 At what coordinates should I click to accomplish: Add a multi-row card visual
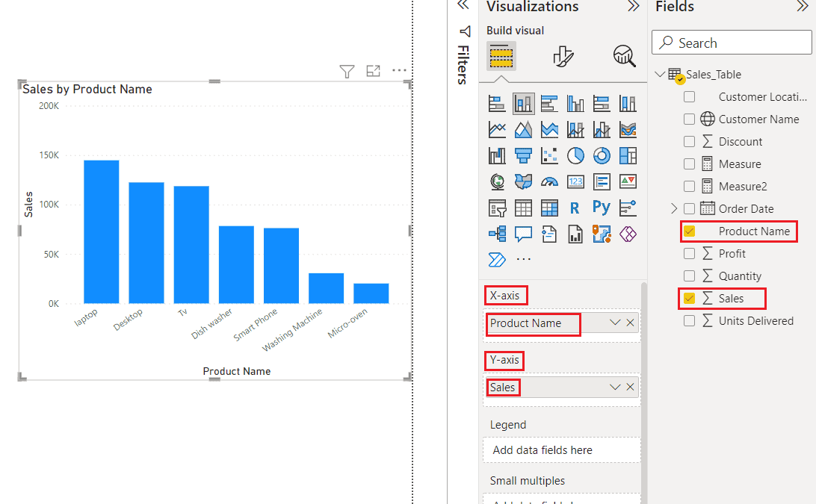coord(602,181)
